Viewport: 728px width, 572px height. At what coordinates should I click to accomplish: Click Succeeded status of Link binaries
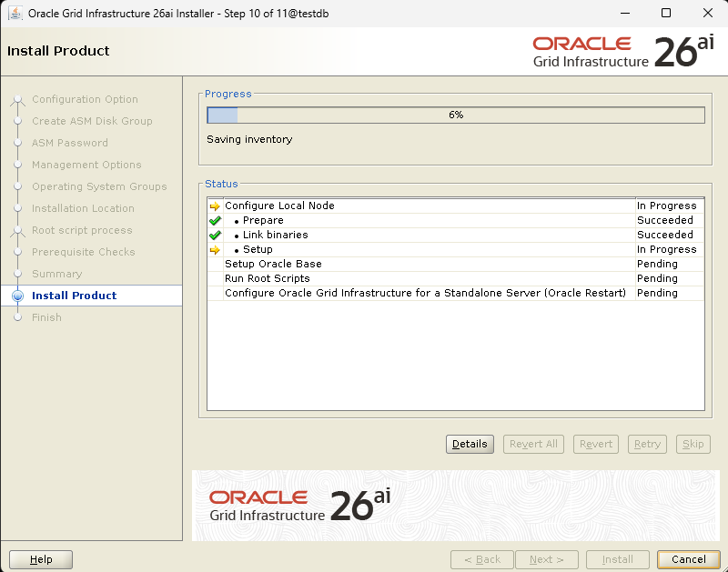pyautogui.click(x=665, y=235)
